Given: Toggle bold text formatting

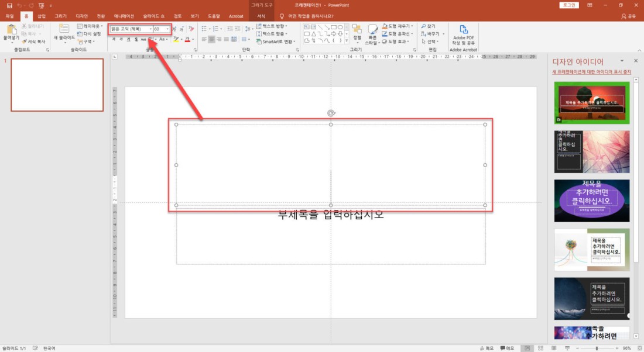Looking at the screenshot, I should coord(114,39).
